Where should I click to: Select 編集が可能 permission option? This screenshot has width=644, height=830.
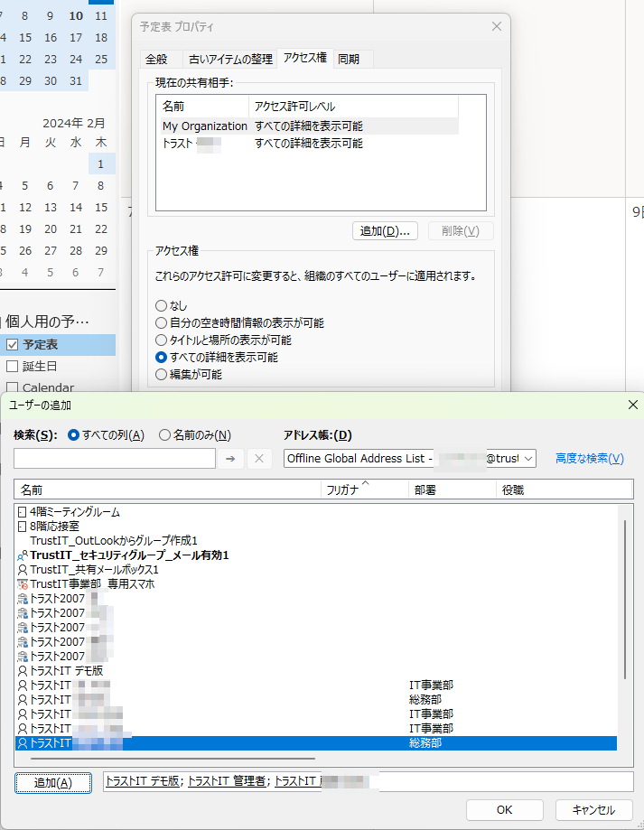(162, 374)
